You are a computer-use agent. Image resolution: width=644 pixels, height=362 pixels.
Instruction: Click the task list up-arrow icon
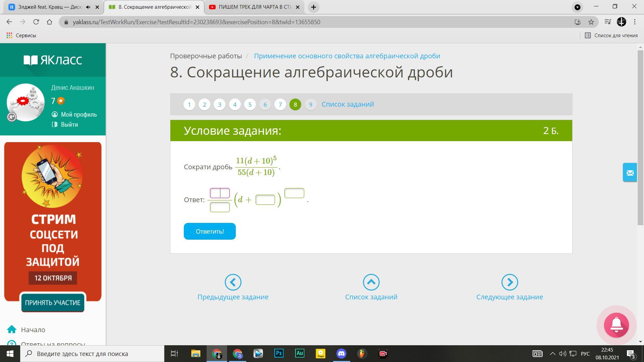[x=371, y=282]
